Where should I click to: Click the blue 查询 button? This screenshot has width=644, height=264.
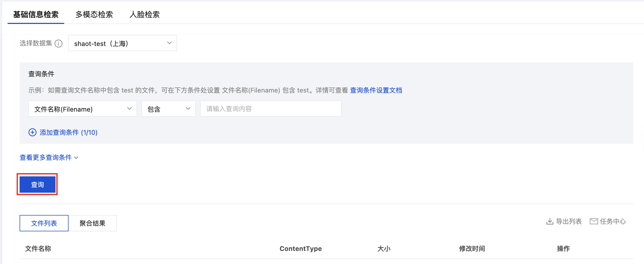[x=37, y=185]
